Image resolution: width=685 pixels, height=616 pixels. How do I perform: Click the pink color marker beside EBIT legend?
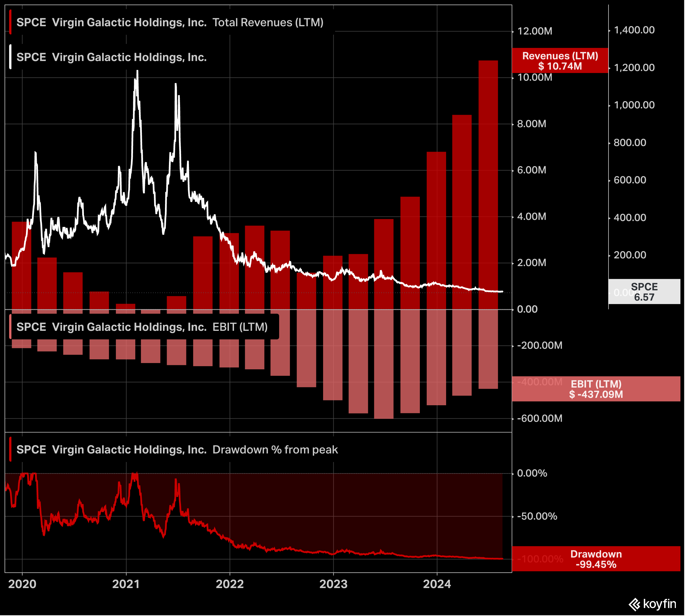pos(11,327)
